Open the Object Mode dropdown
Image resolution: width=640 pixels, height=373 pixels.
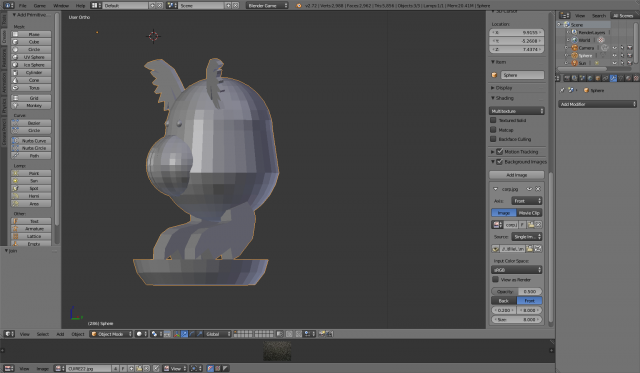(x=111, y=334)
